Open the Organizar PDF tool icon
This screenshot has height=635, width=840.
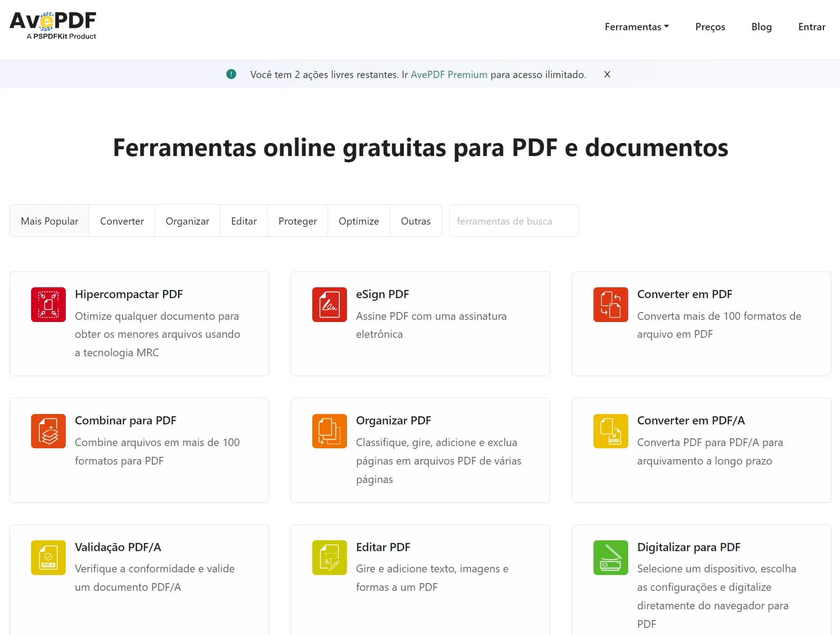click(x=329, y=431)
